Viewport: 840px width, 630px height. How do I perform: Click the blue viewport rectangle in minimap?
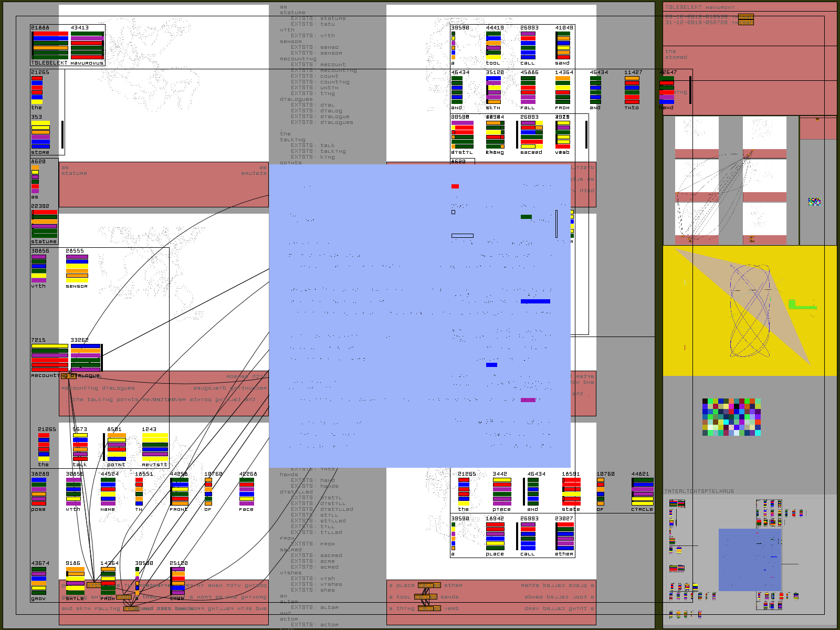click(750, 560)
